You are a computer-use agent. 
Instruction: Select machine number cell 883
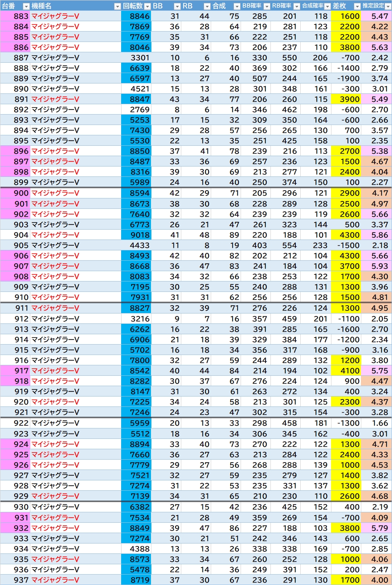coord(15,16)
